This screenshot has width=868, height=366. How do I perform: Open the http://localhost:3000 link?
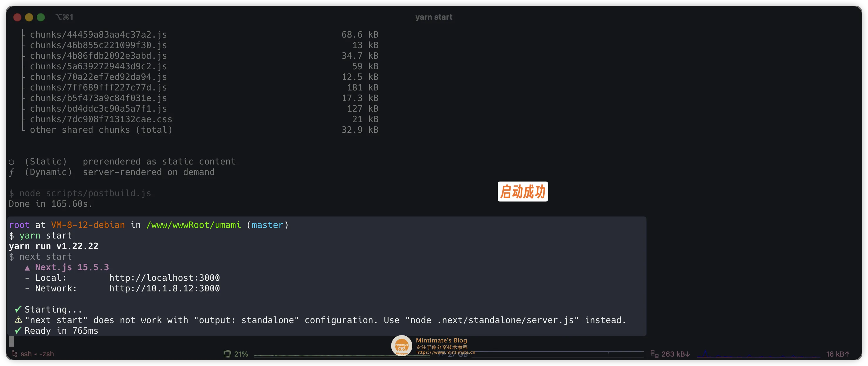pyautogui.click(x=164, y=278)
